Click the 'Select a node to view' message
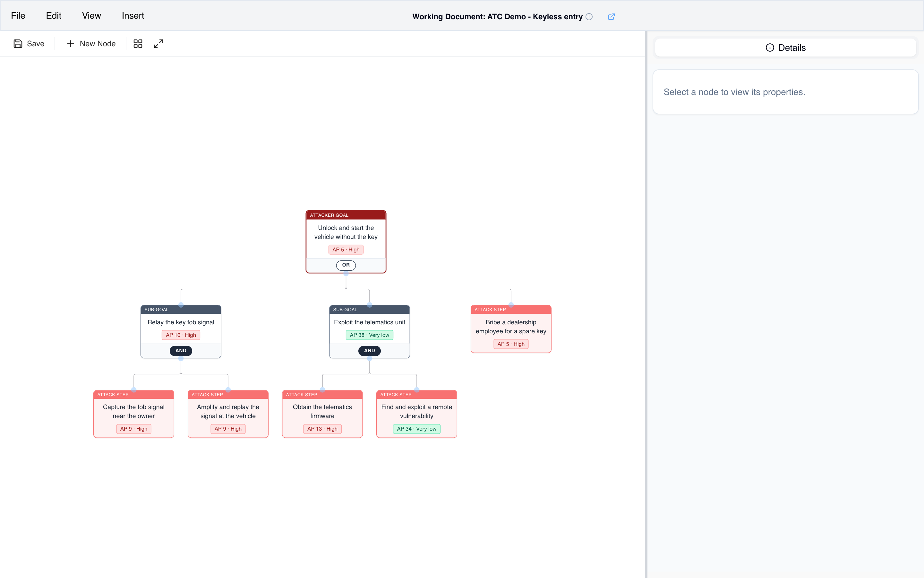This screenshot has height=578, width=924. point(734,92)
